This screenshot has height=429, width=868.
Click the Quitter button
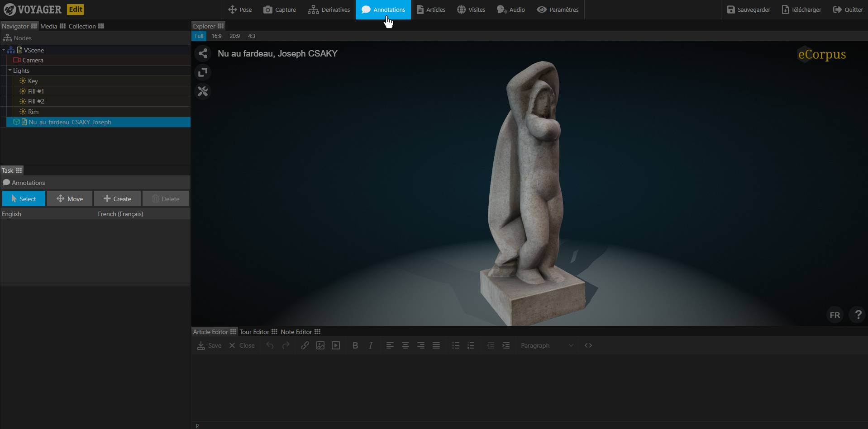coord(848,9)
